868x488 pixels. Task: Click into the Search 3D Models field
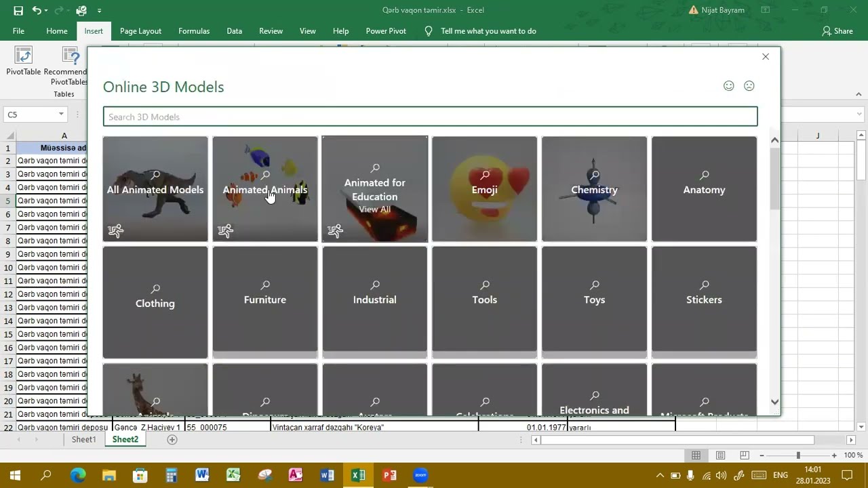(430, 117)
